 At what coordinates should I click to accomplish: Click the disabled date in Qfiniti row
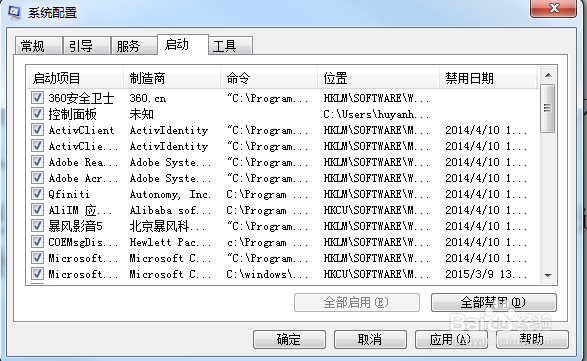tap(486, 194)
